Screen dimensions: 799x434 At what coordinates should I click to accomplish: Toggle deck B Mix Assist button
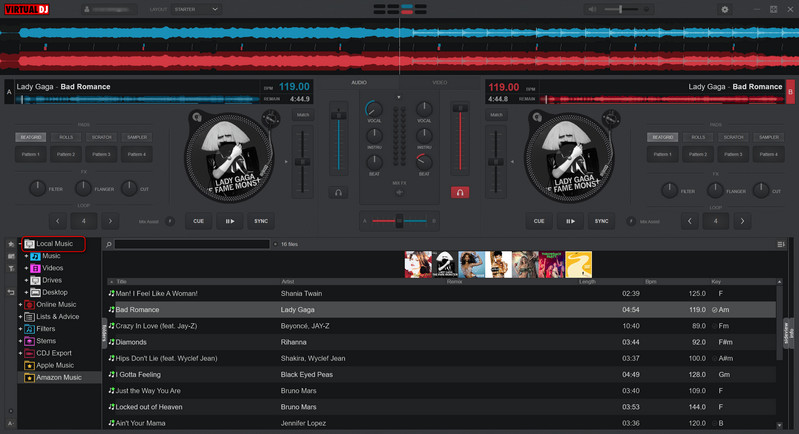631,222
